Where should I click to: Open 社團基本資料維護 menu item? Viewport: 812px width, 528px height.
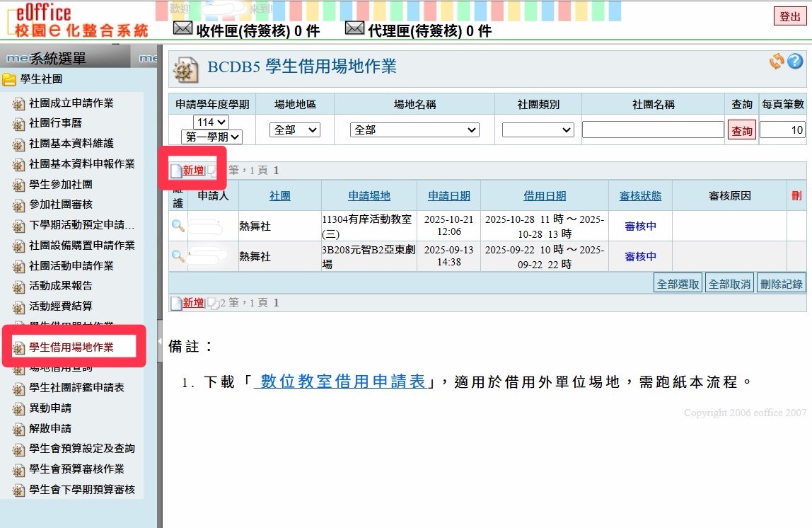pos(71,143)
